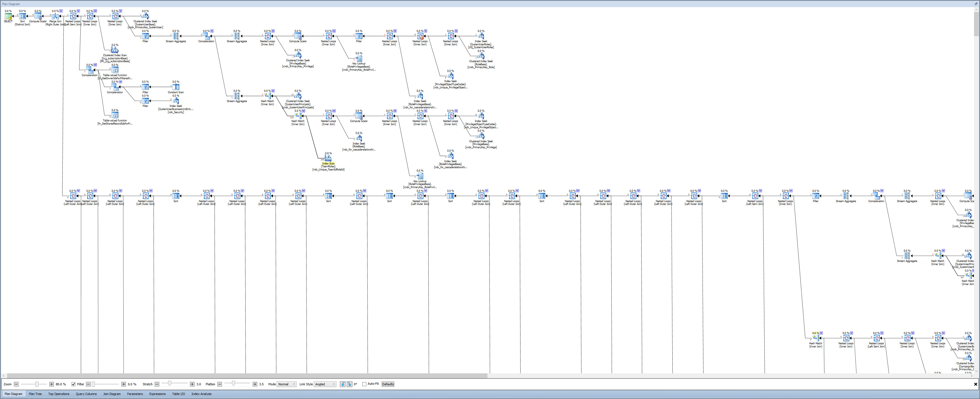Select the SELECT root node icon
The image size is (980, 399).
click(x=8, y=16)
